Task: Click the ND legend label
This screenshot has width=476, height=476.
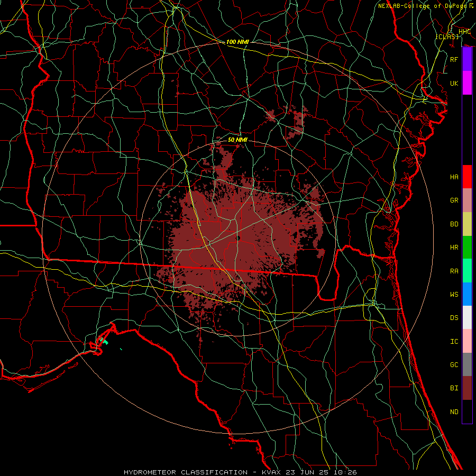Action: point(454,412)
